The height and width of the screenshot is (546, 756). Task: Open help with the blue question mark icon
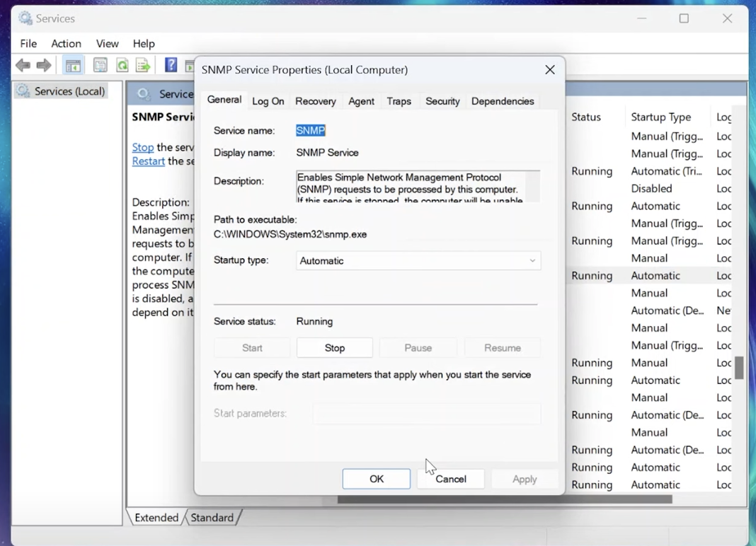pyautogui.click(x=171, y=64)
